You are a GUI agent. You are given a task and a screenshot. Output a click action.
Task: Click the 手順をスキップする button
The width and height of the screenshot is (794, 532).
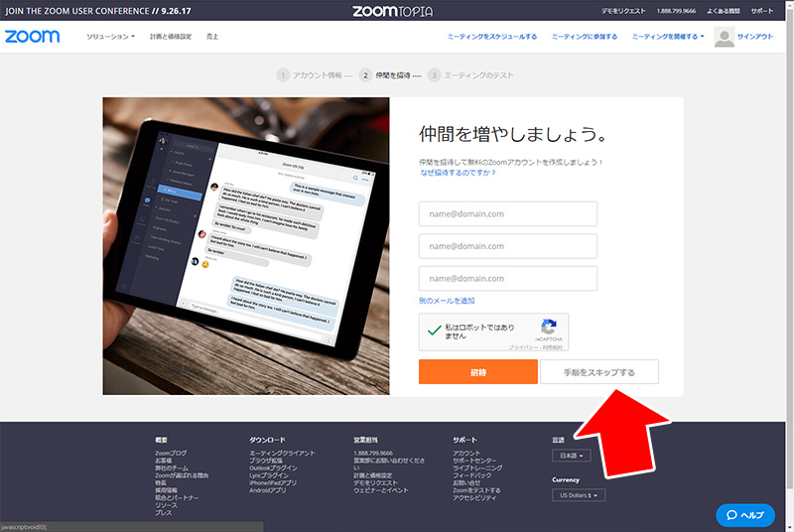[598, 372]
